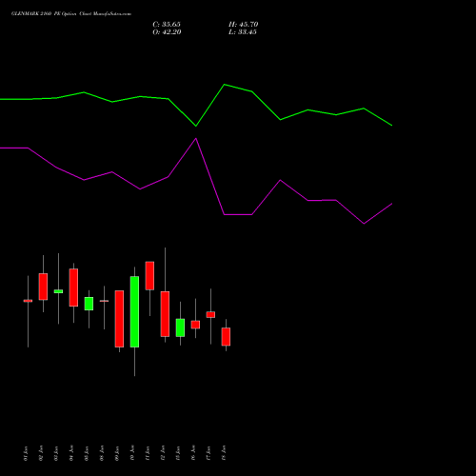Select the red candlestick above 12 Jan

click(x=165, y=314)
